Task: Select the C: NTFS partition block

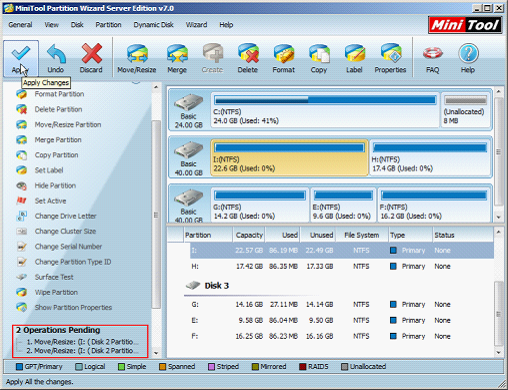Action: click(325, 110)
